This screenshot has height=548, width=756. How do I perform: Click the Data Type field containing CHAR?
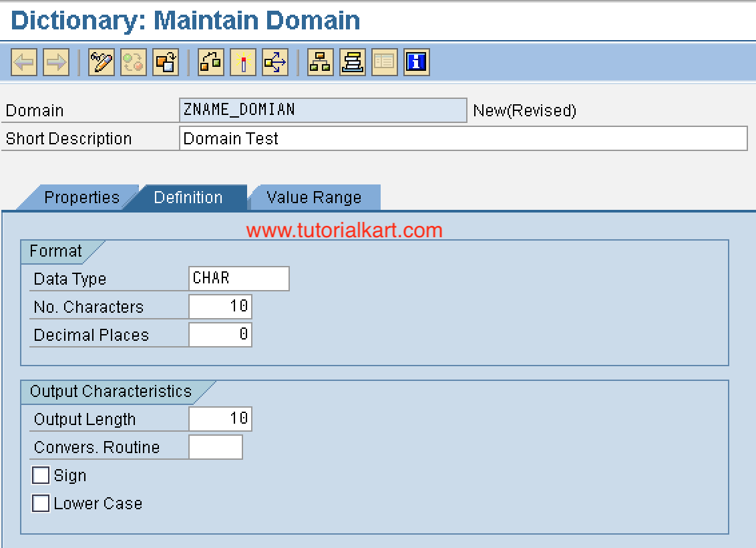238,279
